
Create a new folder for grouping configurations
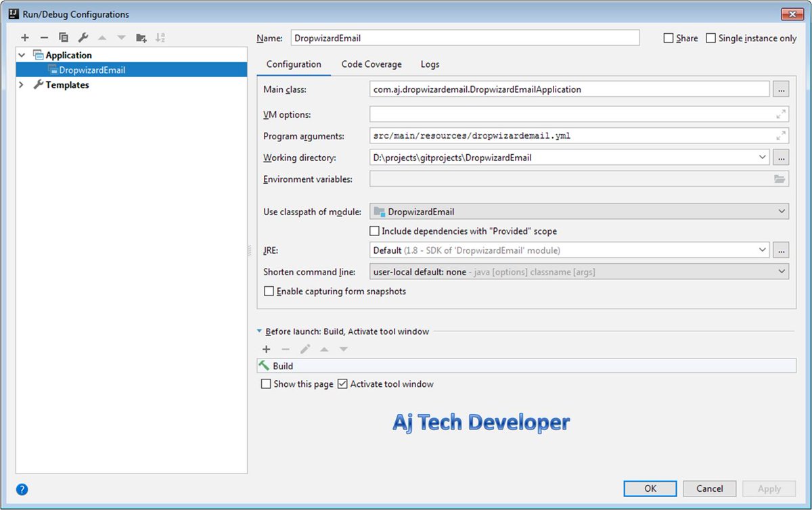(141, 37)
